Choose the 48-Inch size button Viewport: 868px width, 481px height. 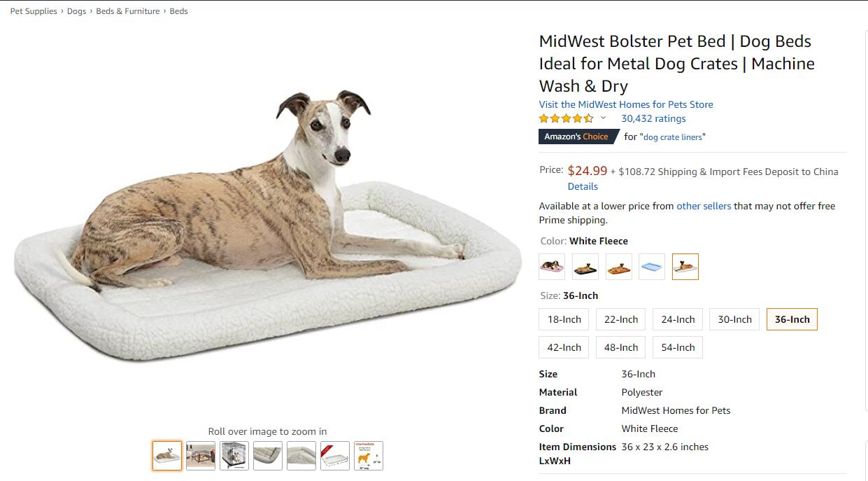click(x=621, y=347)
